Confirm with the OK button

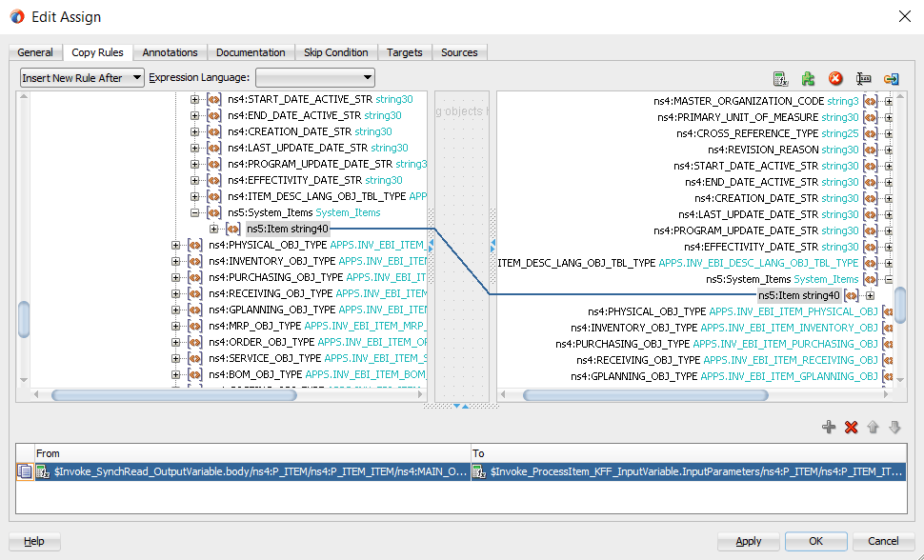click(815, 541)
